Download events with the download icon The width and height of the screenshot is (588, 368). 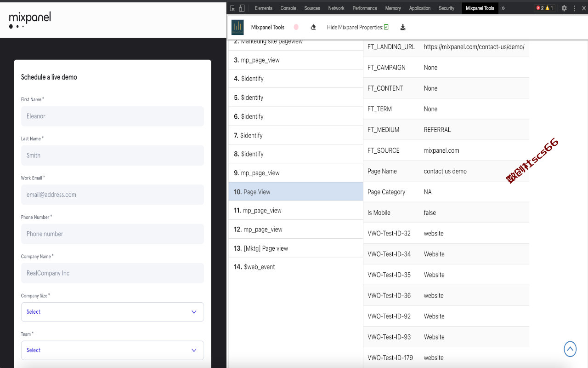tap(403, 27)
